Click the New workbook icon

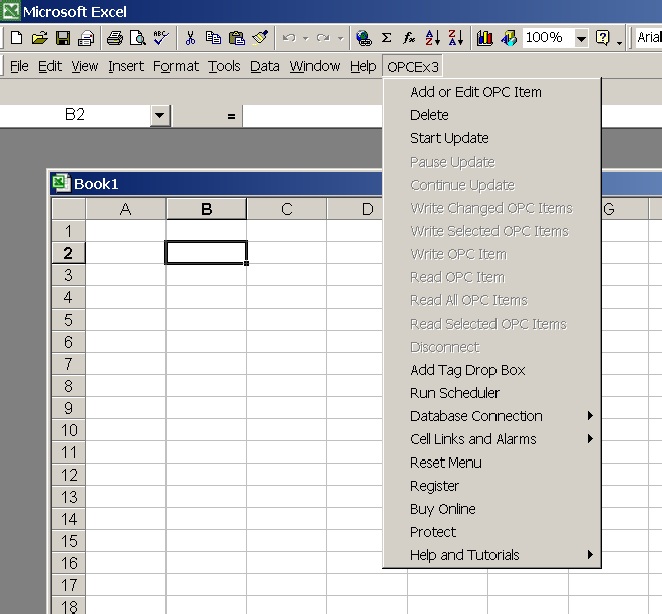point(16,38)
